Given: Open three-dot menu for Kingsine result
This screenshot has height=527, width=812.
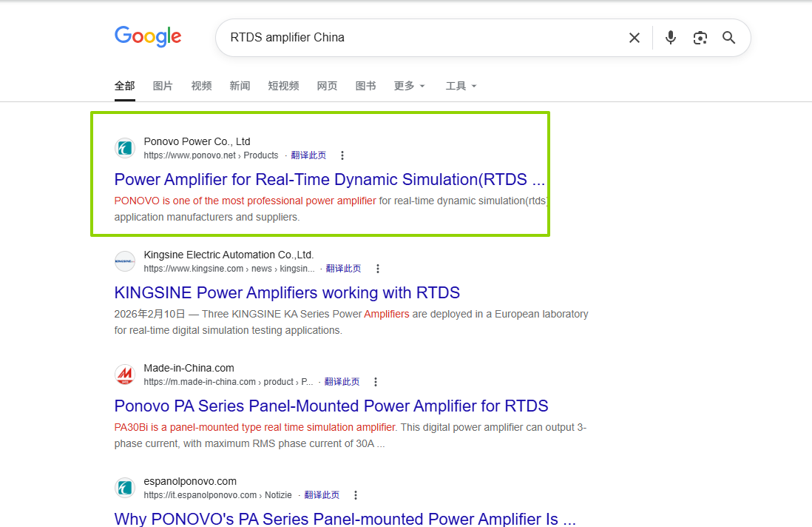Looking at the screenshot, I should (x=378, y=269).
